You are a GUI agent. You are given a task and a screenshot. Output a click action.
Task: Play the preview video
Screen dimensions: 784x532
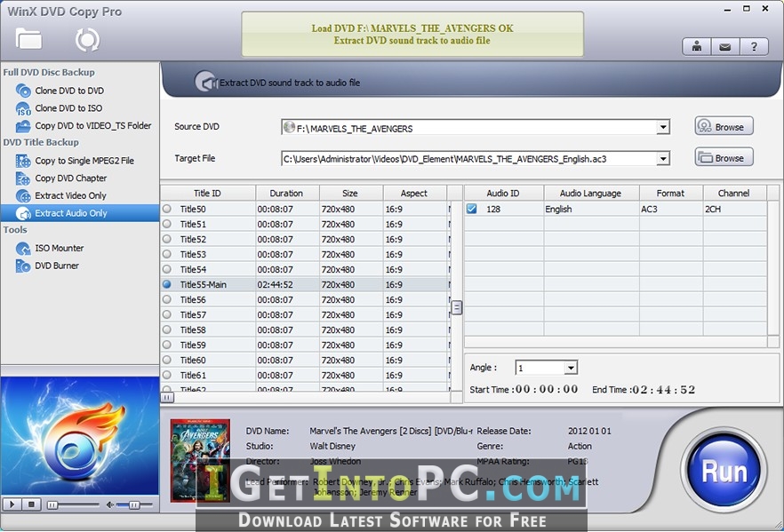point(12,504)
